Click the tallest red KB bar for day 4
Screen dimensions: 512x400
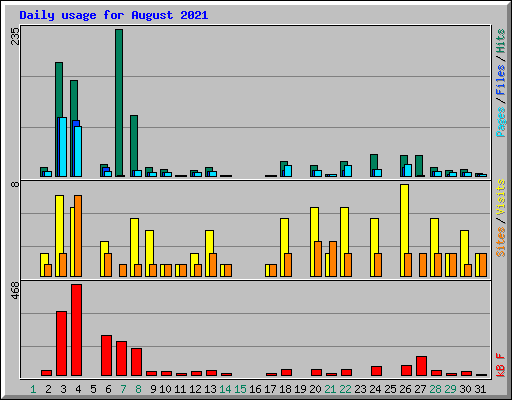[76, 330]
